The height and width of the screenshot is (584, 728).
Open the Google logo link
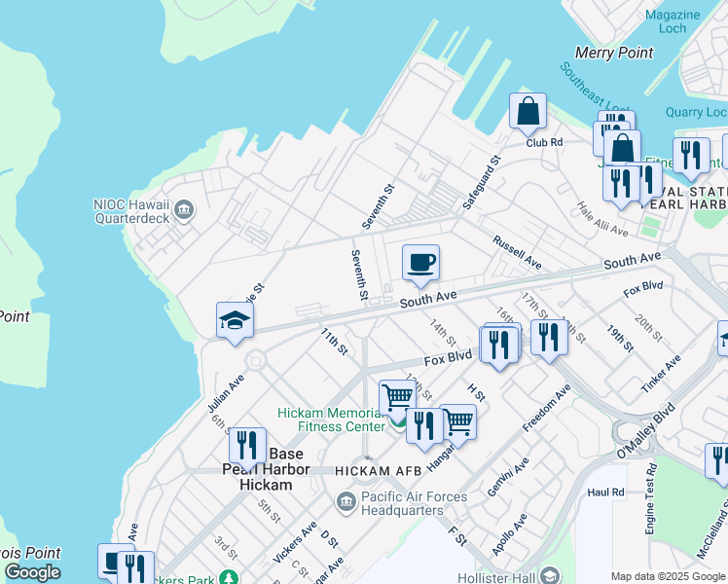[x=32, y=572]
